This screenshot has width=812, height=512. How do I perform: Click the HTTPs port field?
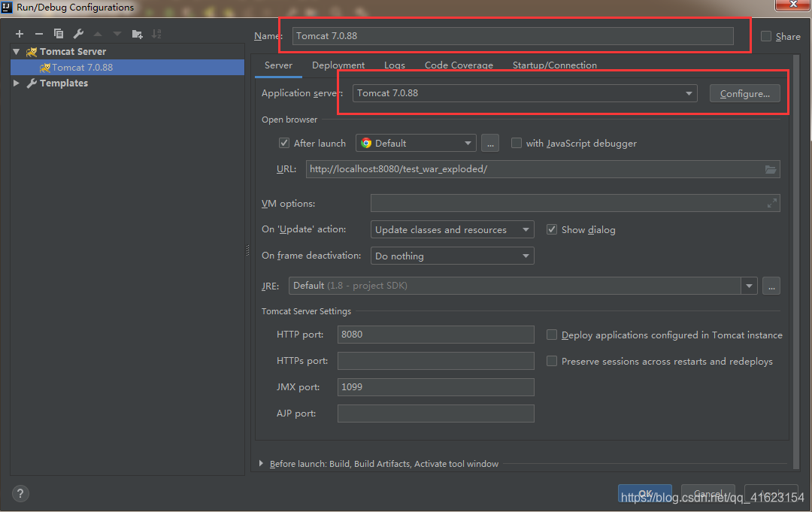[435, 361]
